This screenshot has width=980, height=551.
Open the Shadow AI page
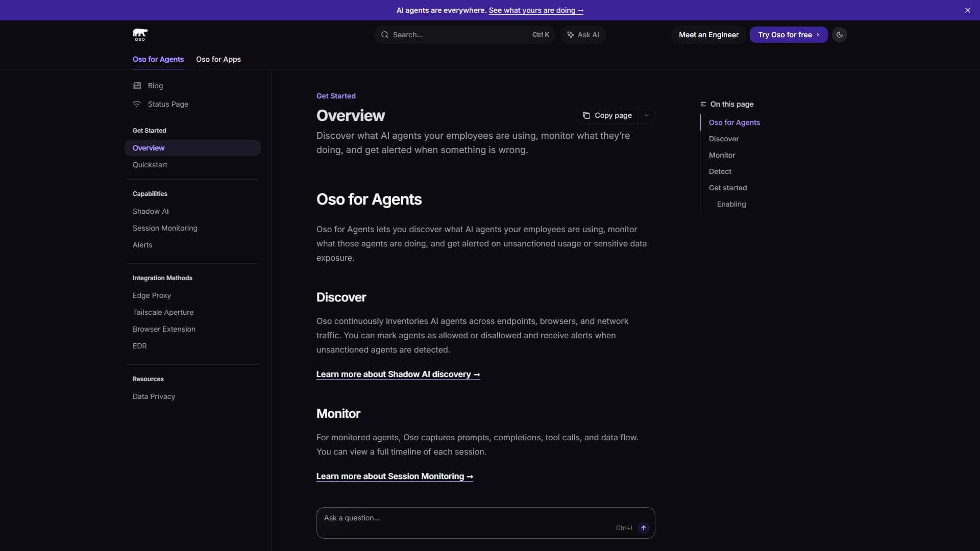[x=192, y=211]
